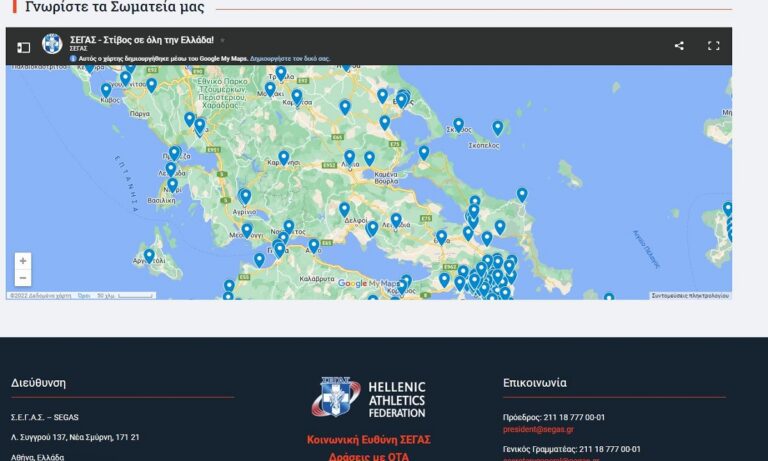Viewport: 768px width, 461px height.
Task: Click the pin on the east coast of Evia
Action: point(522,194)
